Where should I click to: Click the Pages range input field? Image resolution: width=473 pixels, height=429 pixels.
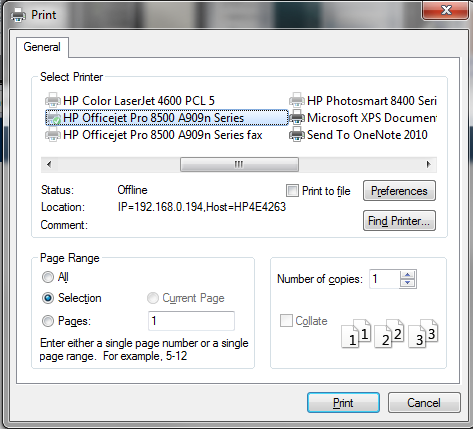click(191, 321)
